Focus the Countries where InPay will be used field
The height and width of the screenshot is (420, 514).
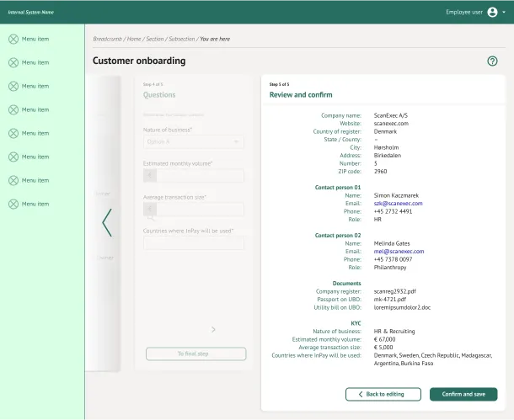click(193, 243)
